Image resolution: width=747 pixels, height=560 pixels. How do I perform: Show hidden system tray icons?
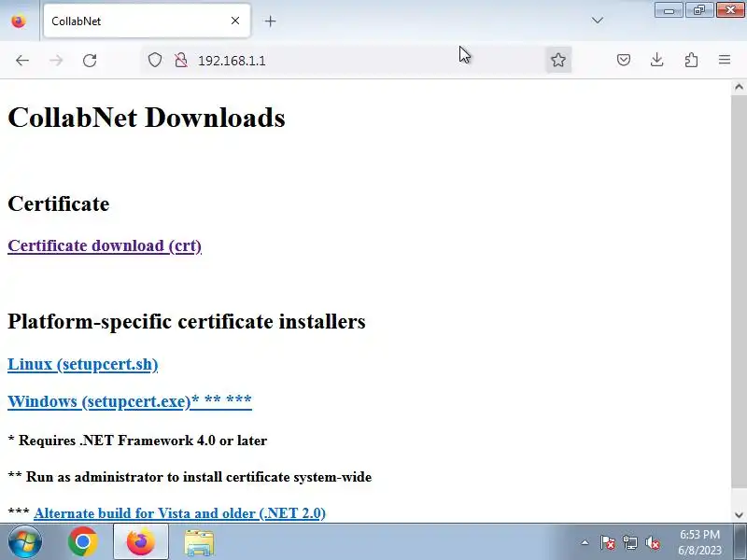point(585,542)
